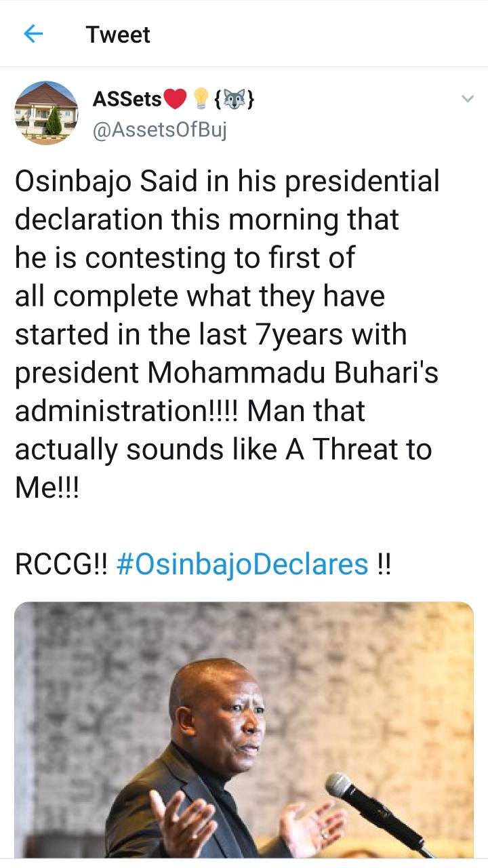Image resolution: width=488 pixels, height=868 pixels.
Task: Open the #OsinbajoDeclares hashtag
Action: coord(243,564)
